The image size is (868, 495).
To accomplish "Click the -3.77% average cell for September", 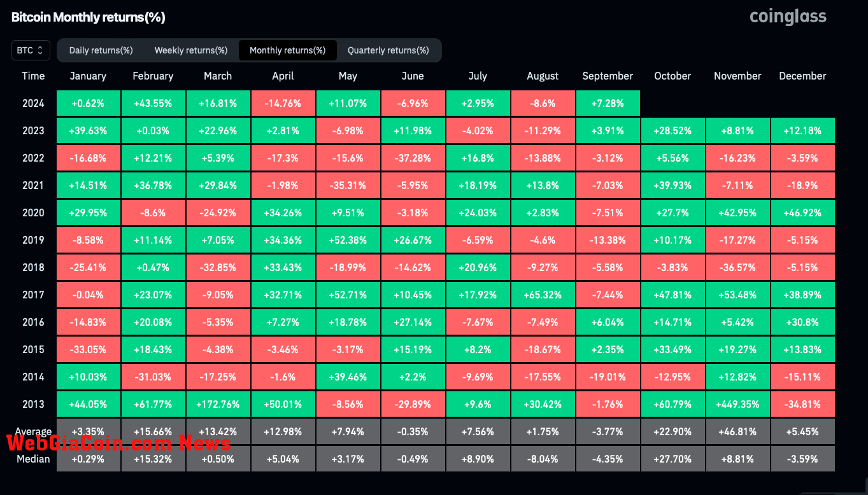I will coord(608,431).
